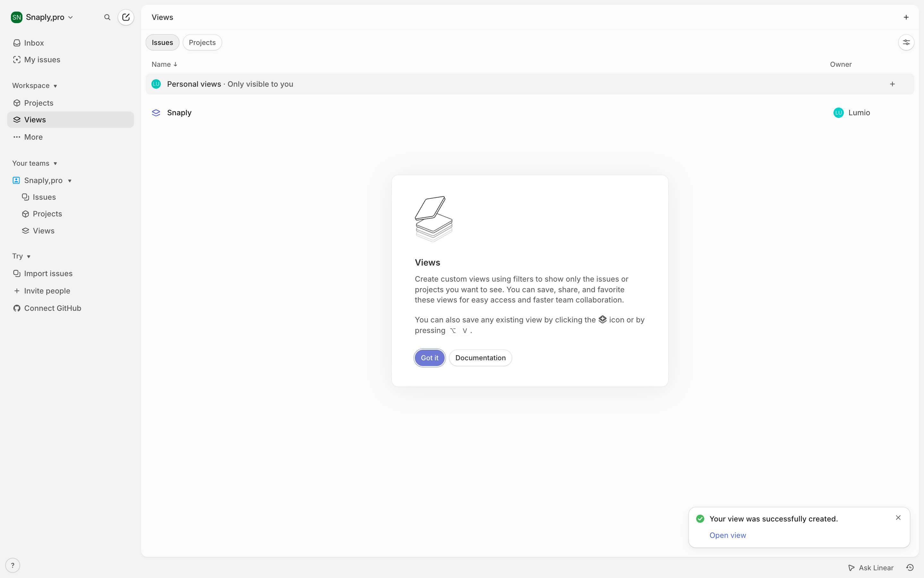Click the Personal views LU avatar
Viewport: 924px width, 578px height.
(x=156, y=84)
